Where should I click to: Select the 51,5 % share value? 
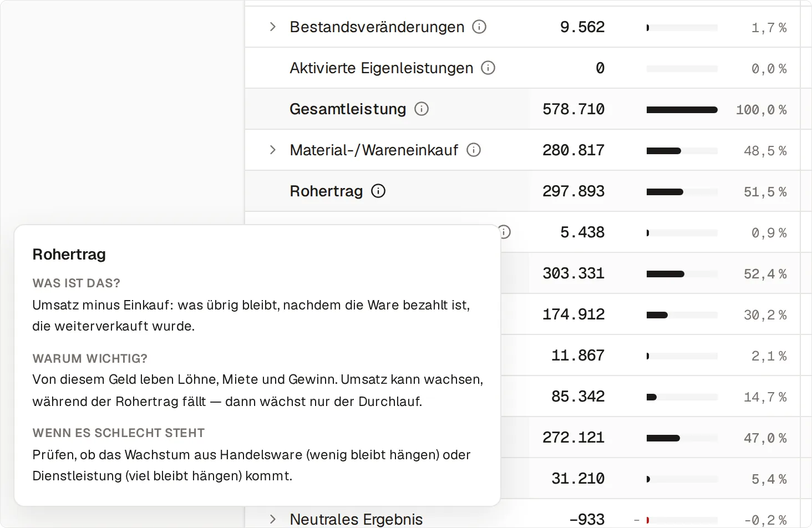pos(765,192)
